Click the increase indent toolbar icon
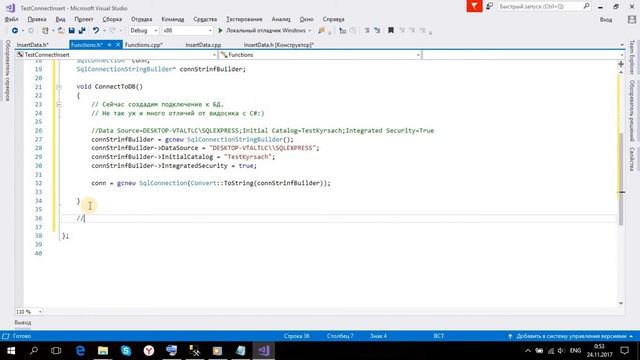 [377, 31]
